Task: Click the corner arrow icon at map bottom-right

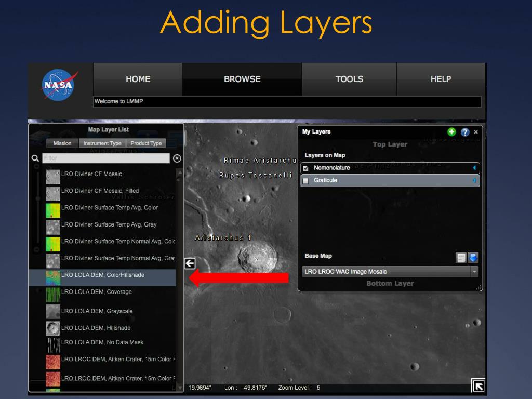Action: tap(477, 385)
